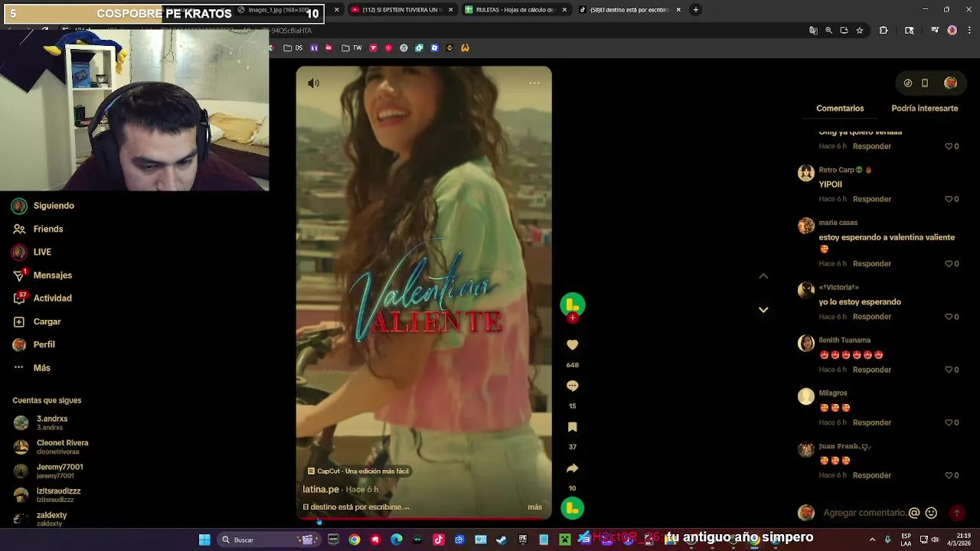Share the video with the arrow icon
The height and width of the screenshot is (551, 980).
(572, 468)
